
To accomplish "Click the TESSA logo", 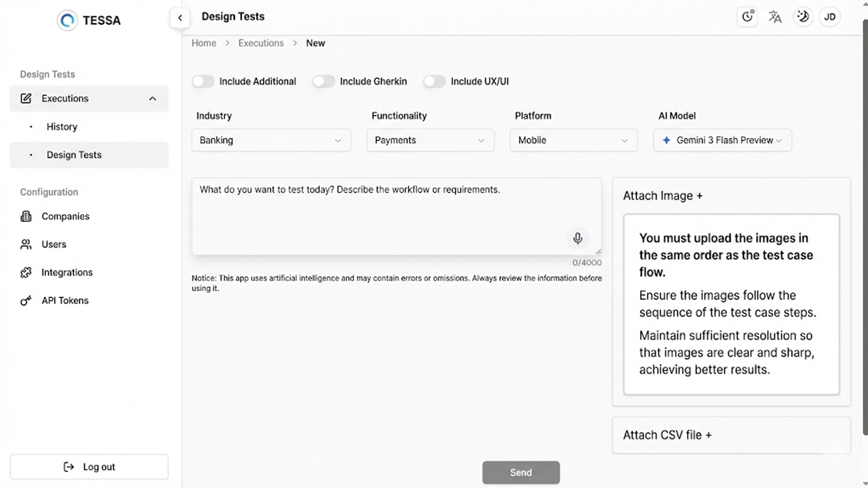I will (89, 20).
